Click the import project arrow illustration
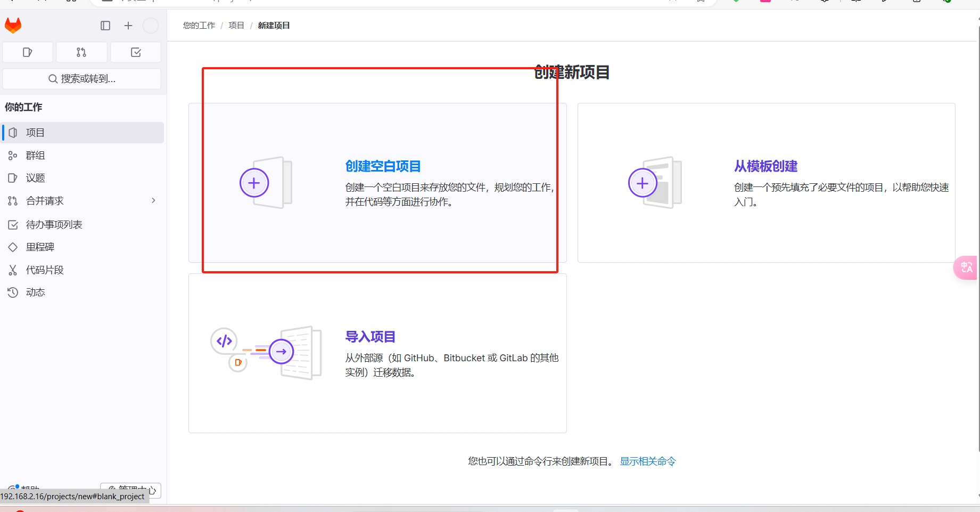980x512 pixels. (x=266, y=352)
